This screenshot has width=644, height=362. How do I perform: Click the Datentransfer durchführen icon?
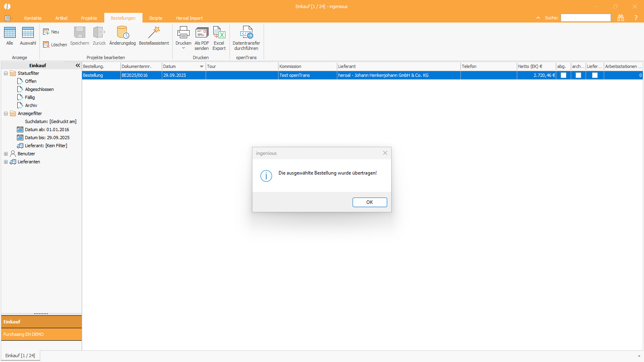pyautogui.click(x=246, y=33)
